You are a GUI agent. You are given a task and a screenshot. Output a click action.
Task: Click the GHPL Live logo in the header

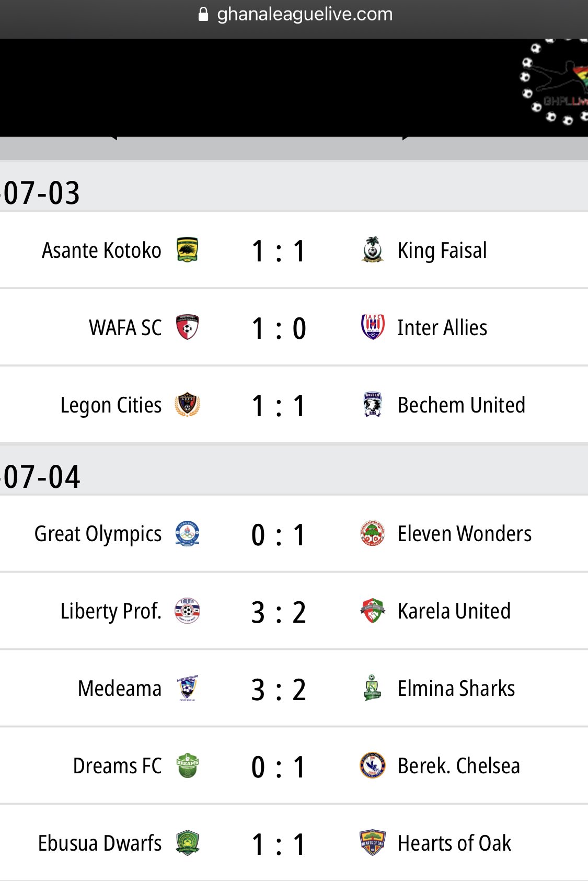point(554,83)
